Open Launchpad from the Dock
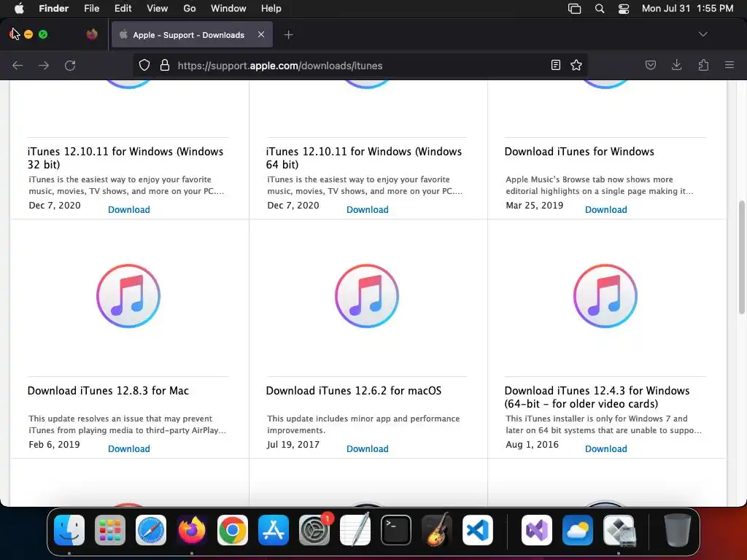The width and height of the screenshot is (747, 560). point(110,530)
